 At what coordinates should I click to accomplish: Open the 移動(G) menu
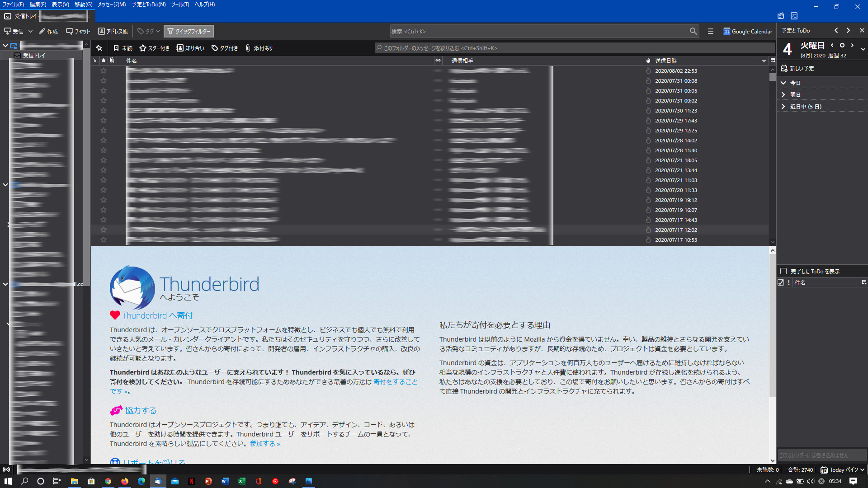click(x=83, y=5)
